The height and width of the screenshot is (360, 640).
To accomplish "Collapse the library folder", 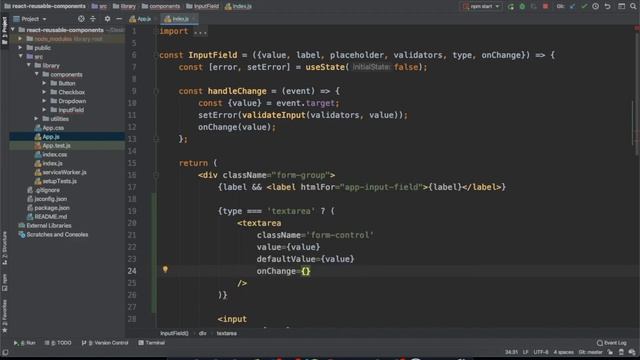I will [x=29, y=65].
